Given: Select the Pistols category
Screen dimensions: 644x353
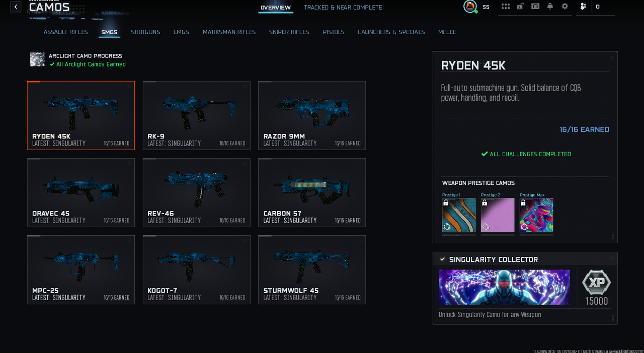Looking at the screenshot, I should pyautogui.click(x=334, y=32).
